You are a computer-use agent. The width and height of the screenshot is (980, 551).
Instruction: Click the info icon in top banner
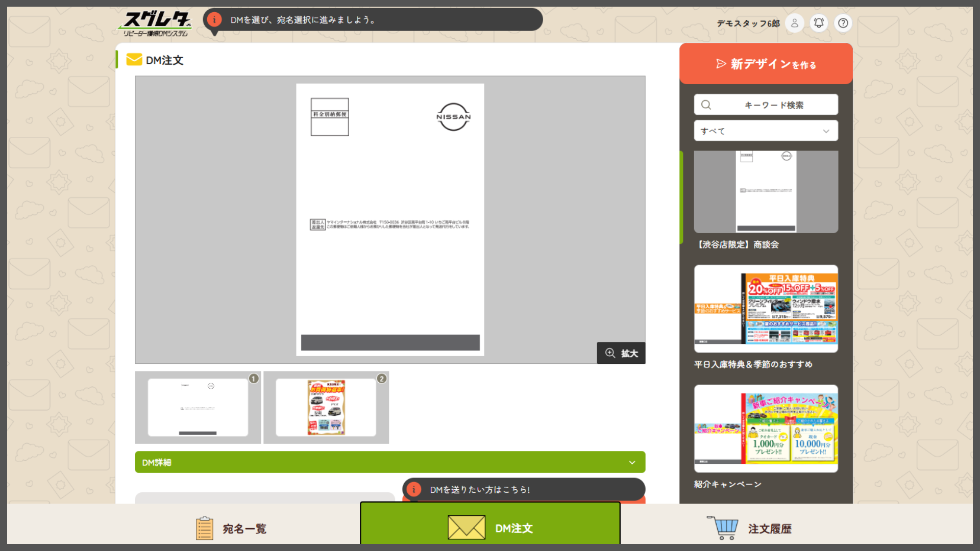214,20
